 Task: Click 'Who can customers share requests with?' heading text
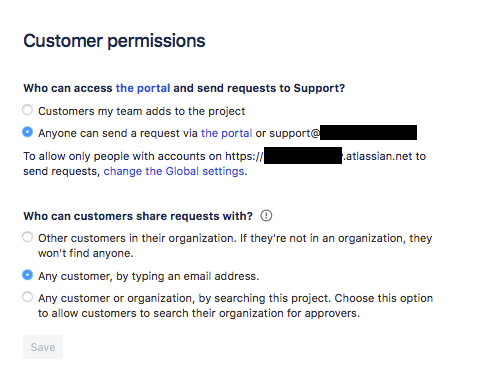pyautogui.click(x=138, y=216)
